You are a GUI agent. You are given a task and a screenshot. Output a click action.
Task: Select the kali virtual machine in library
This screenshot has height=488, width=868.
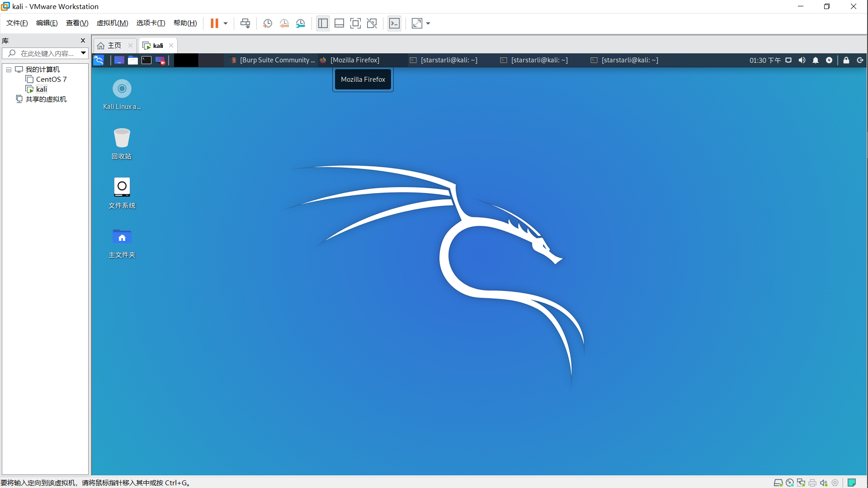(x=41, y=89)
